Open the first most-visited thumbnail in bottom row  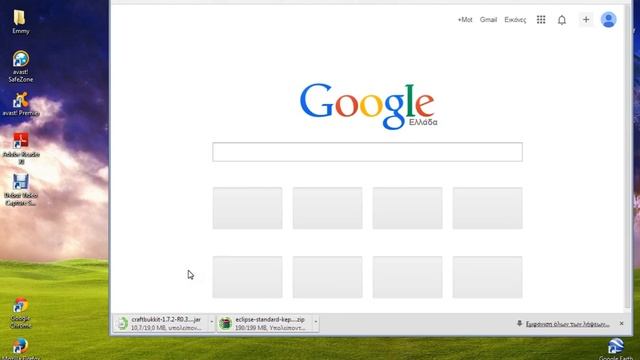click(247, 277)
